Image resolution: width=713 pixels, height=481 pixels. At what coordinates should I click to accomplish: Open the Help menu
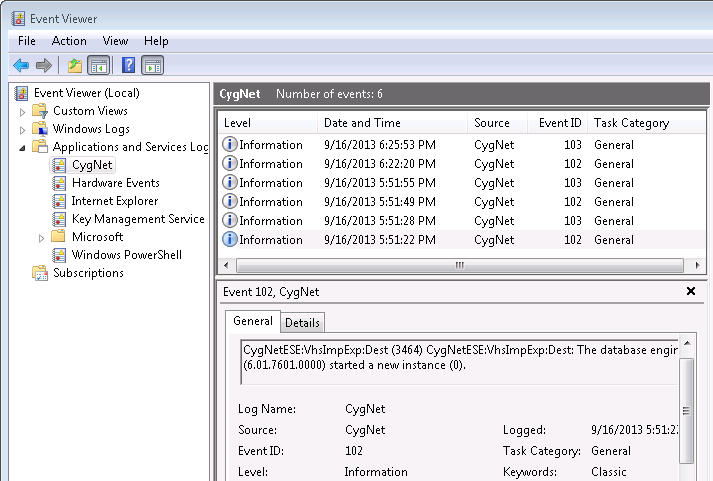(156, 41)
